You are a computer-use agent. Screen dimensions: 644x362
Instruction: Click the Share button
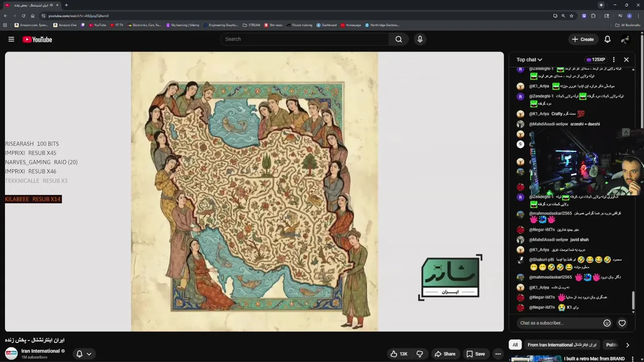coord(445,354)
